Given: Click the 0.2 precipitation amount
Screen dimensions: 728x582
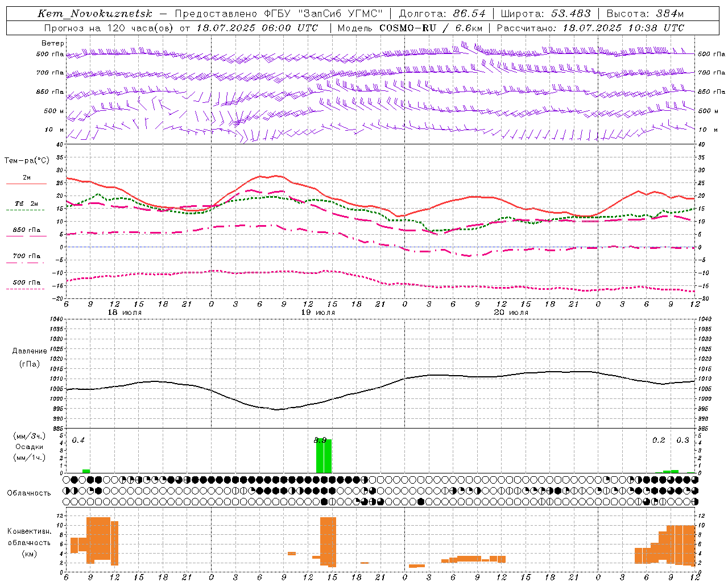Looking at the screenshot, I should click(x=659, y=440).
